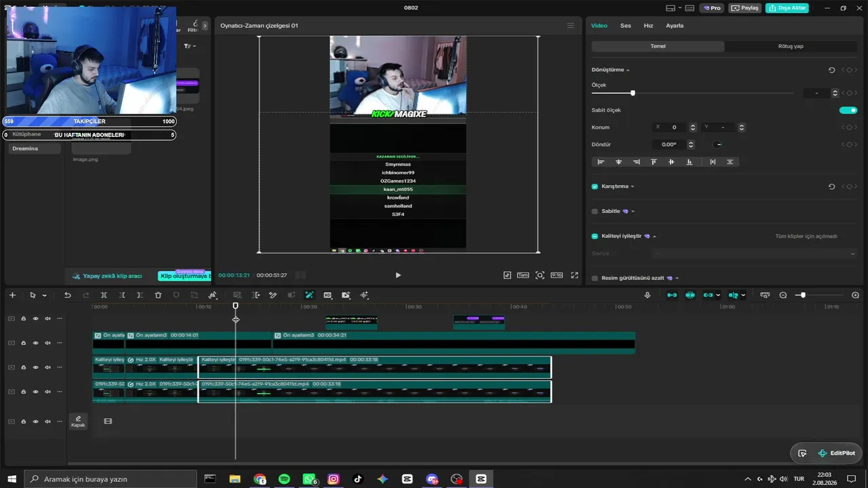The image size is (868, 488).
Task: Open the player fullscreen view
Action: [574, 275]
